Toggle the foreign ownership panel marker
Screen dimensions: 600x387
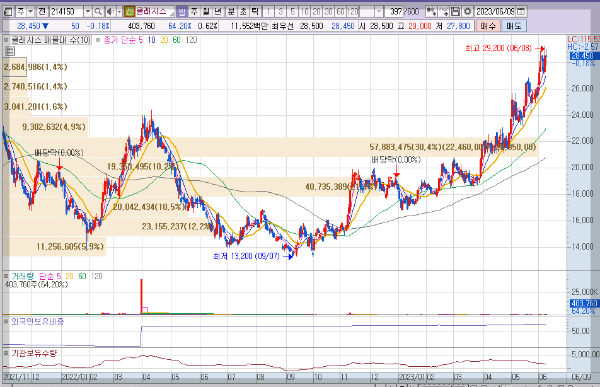[6, 322]
